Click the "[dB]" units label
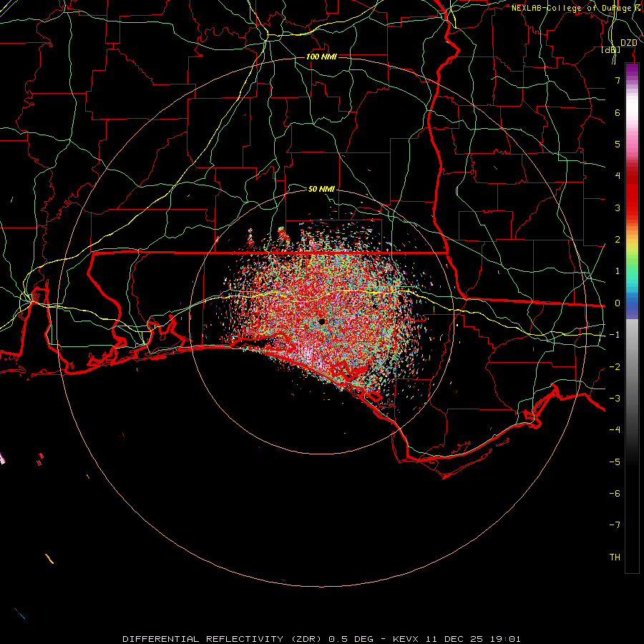644x644 pixels. tap(611, 50)
